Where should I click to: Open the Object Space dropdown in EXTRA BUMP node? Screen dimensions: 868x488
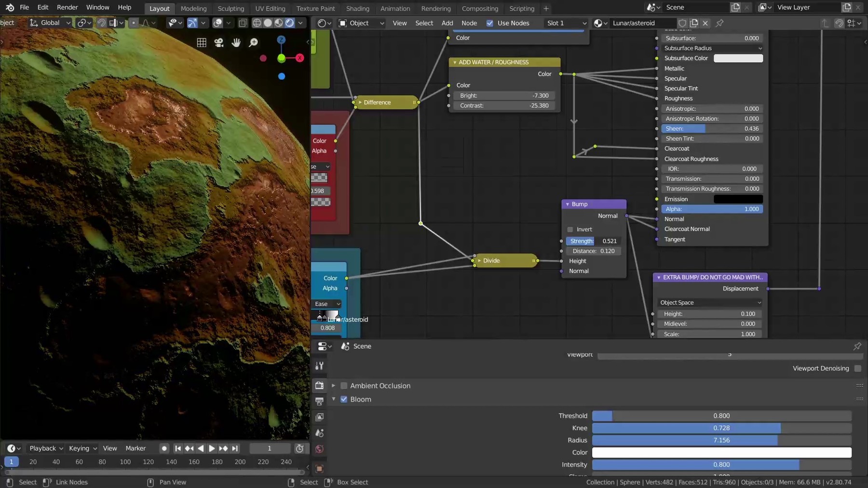(710, 303)
